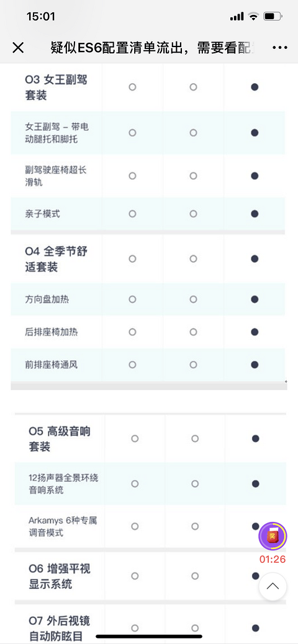This screenshot has height=644, width=298.
Task: Tap the O7 外后视镜自动防眩目 heading
Action: pos(60,627)
